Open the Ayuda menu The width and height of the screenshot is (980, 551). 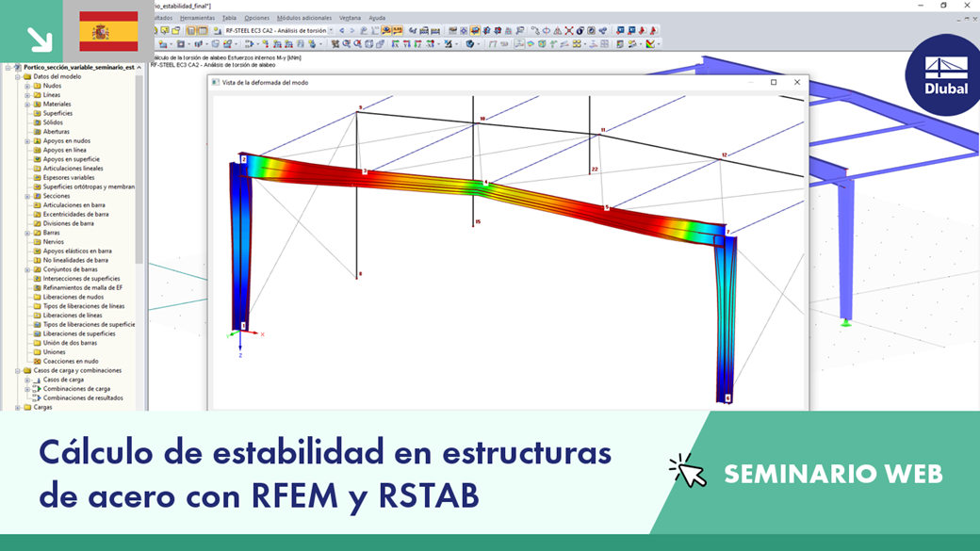click(377, 18)
